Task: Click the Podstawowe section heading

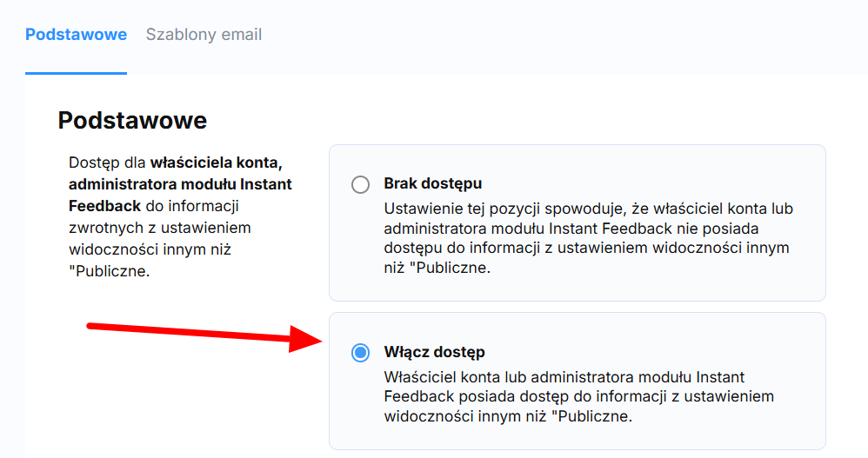Action: [x=132, y=121]
